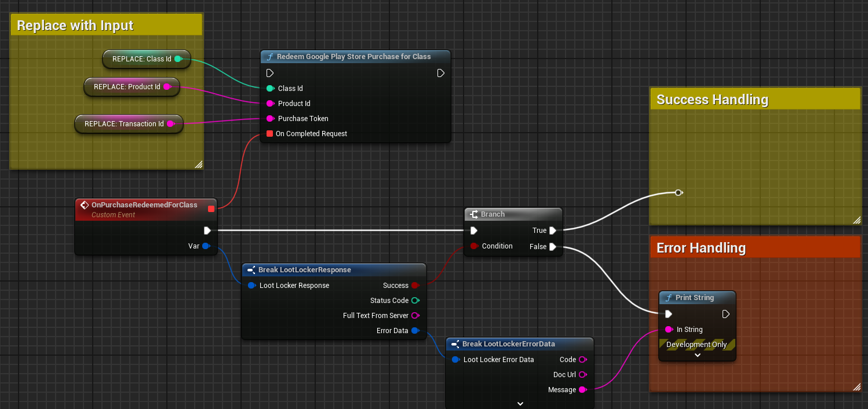The image size is (868, 409).
Task: Select the Loot Locker Response input pin
Action: point(251,286)
